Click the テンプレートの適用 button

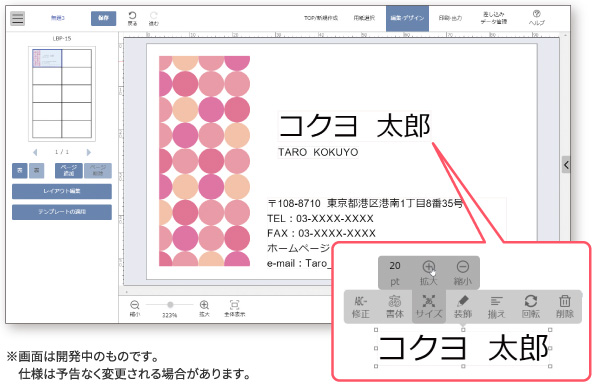pos(62,212)
